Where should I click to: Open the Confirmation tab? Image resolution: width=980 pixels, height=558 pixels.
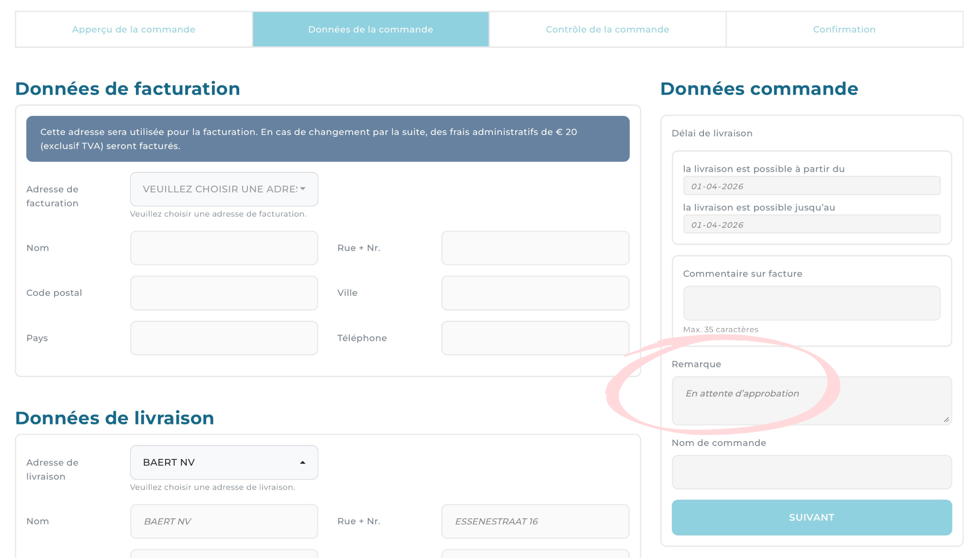pos(844,29)
